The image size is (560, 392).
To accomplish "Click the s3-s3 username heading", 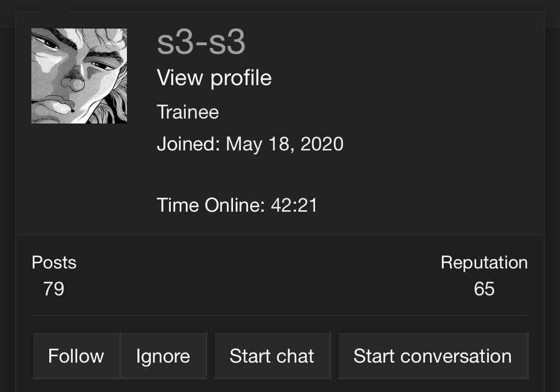I will 201,43.
